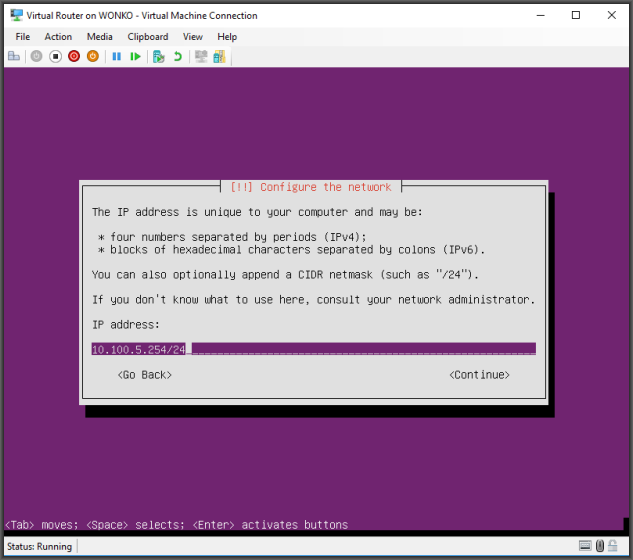Image resolution: width=633 pixels, height=560 pixels.
Task: Send Ctrl+Alt+Delete via toolbar icon
Action: (x=14, y=56)
